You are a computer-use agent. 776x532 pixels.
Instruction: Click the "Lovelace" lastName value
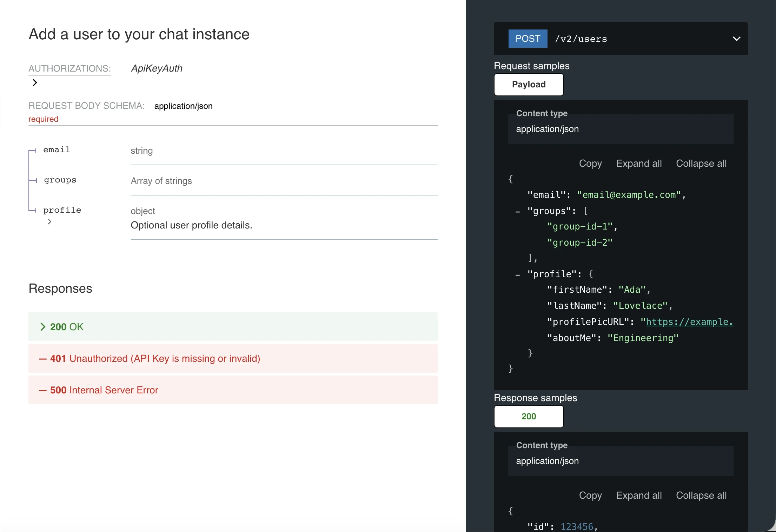tap(641, 306)
